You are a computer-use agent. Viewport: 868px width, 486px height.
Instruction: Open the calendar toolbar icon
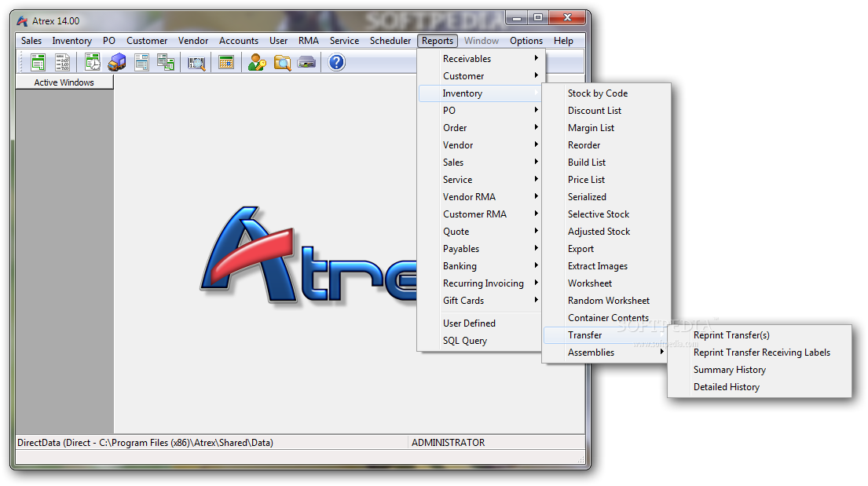(x=226, y=62)
